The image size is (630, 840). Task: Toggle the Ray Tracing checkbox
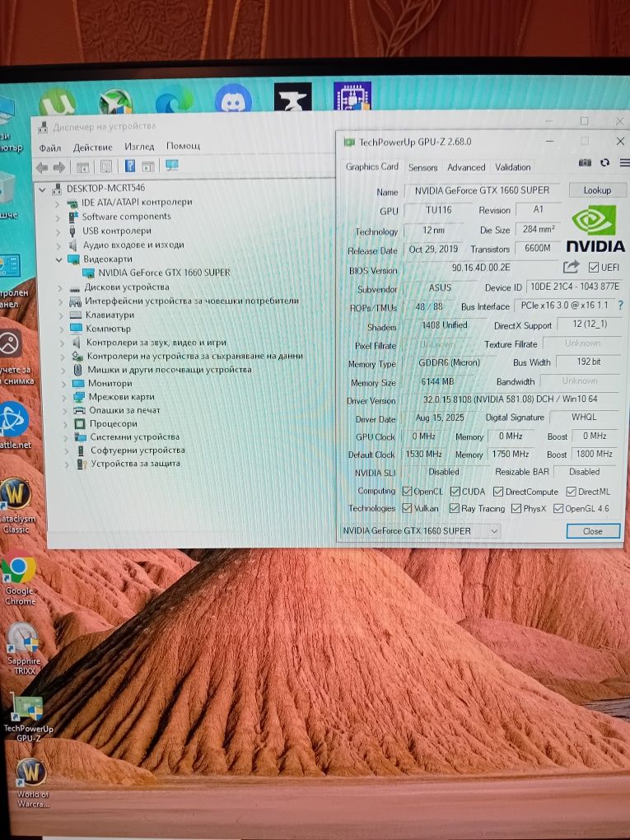pyautogui.click(x=455, y=508)
